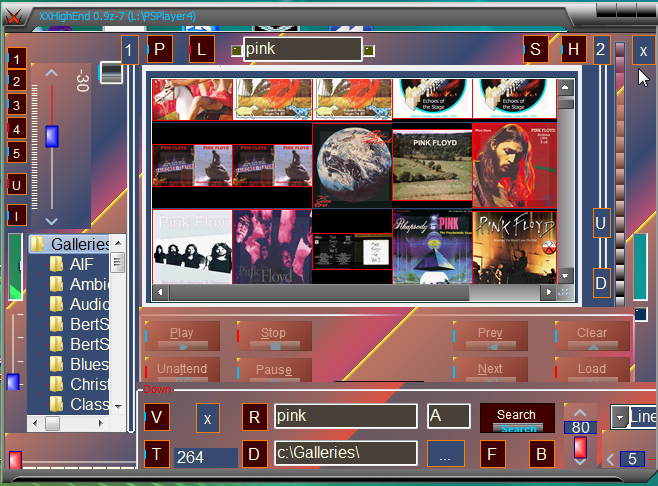Click the P button in top bar
Viewport: 658px width, 486px height.
tap(159, 49)
